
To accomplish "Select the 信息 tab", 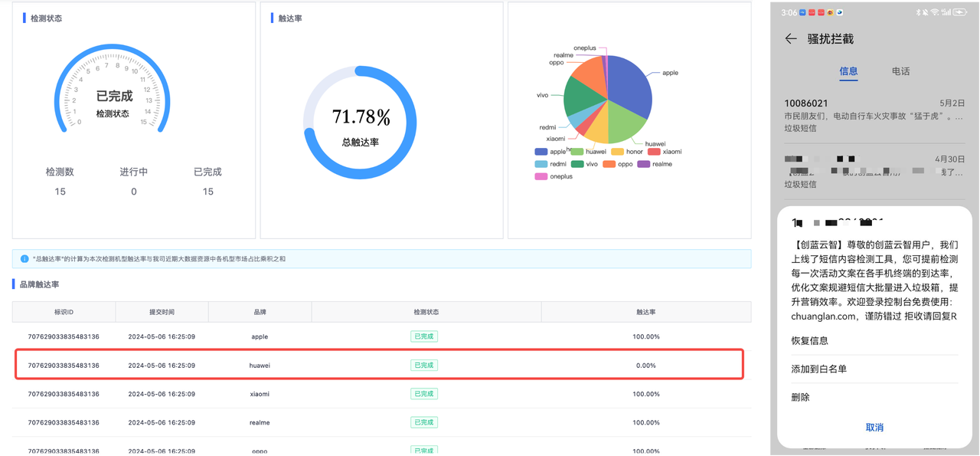I will click(848, 71).
